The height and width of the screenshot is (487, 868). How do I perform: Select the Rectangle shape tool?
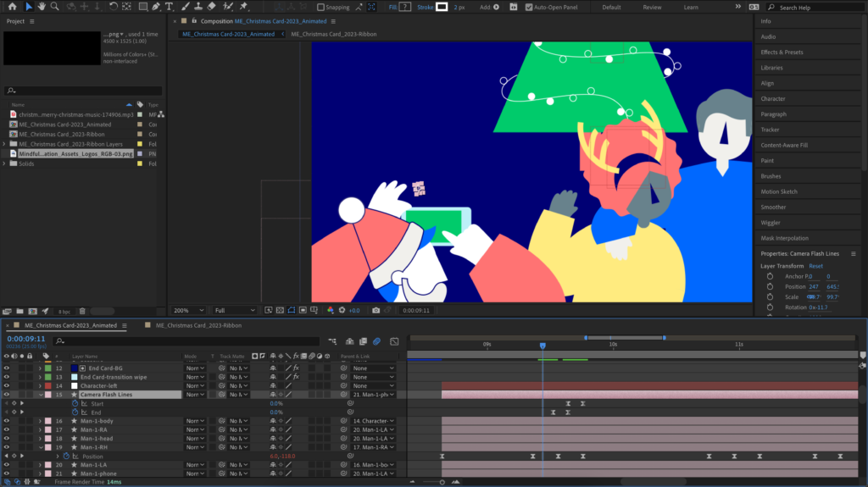(x=142, y=7)
